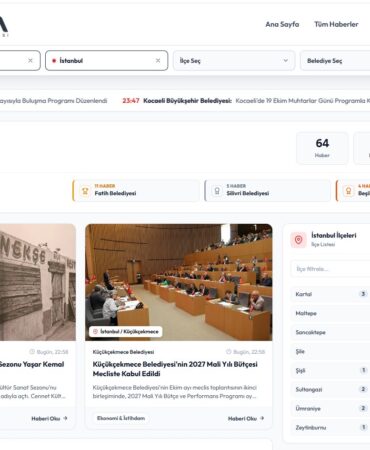Select the Ekonomi & İstihdam category tag
Viewport: 370px width, 450px height.
coord(121,418)
